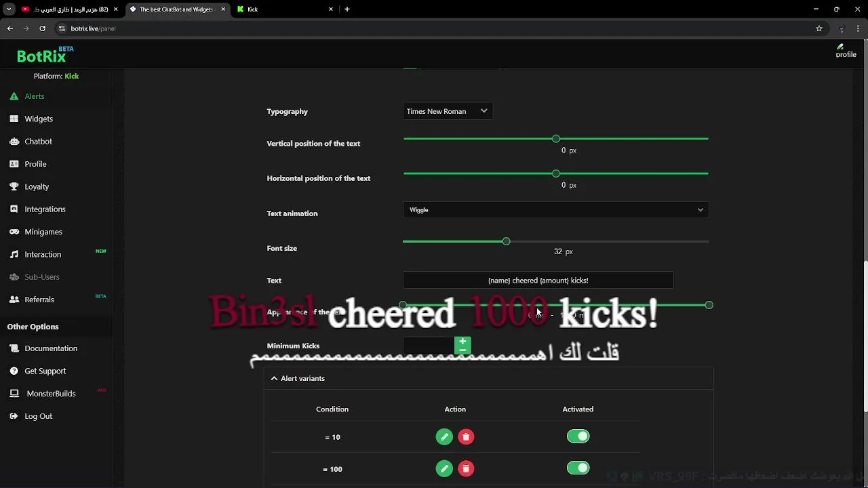Click the browser address bar
The image size is (868, 488).
[434, 28]
